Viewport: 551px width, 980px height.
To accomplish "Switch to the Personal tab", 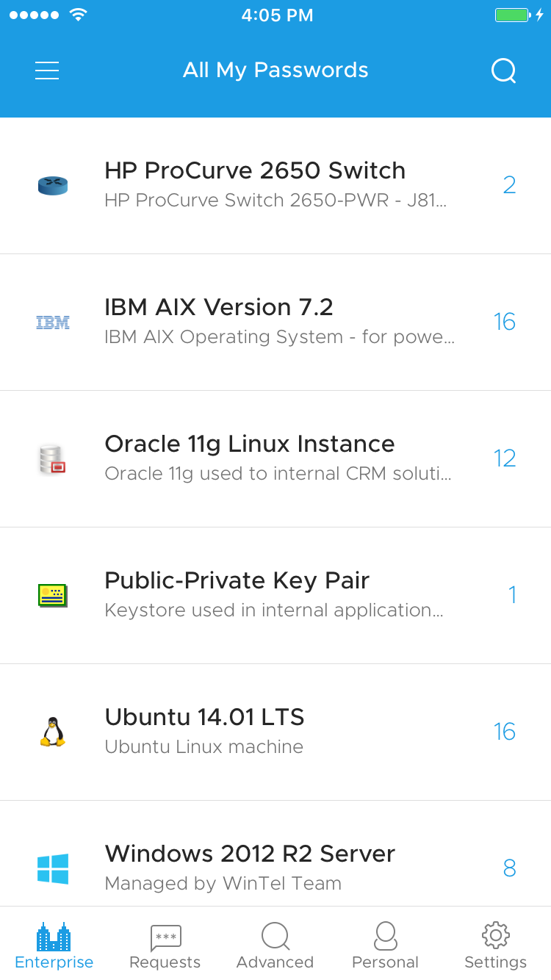I will pos(385,946).
